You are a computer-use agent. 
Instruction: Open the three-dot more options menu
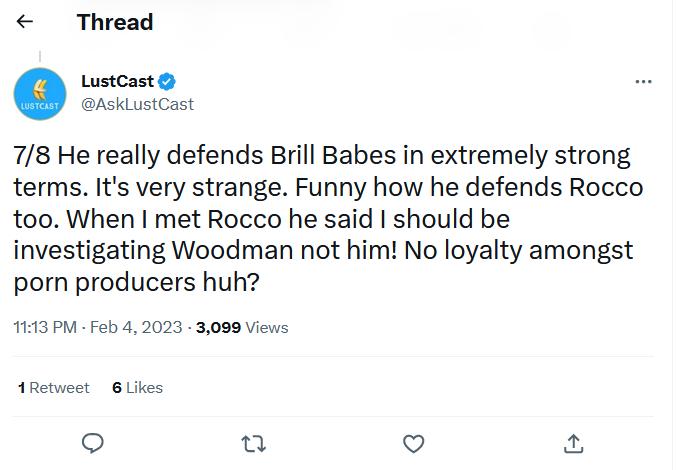point(643,82)
